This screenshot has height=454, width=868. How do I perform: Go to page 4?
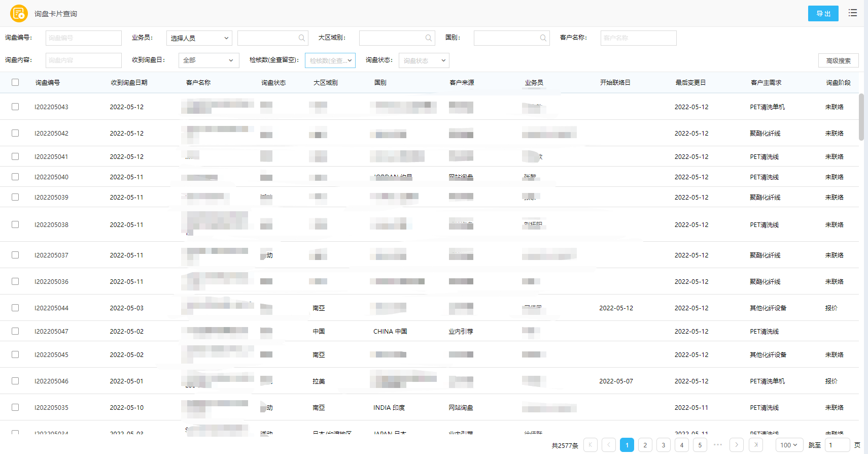tap(682, 445)
